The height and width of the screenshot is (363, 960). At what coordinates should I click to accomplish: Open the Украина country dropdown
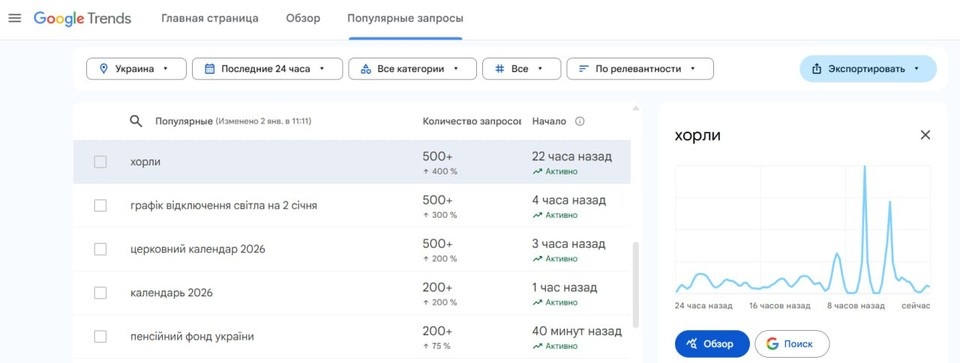tap(136, 69)
